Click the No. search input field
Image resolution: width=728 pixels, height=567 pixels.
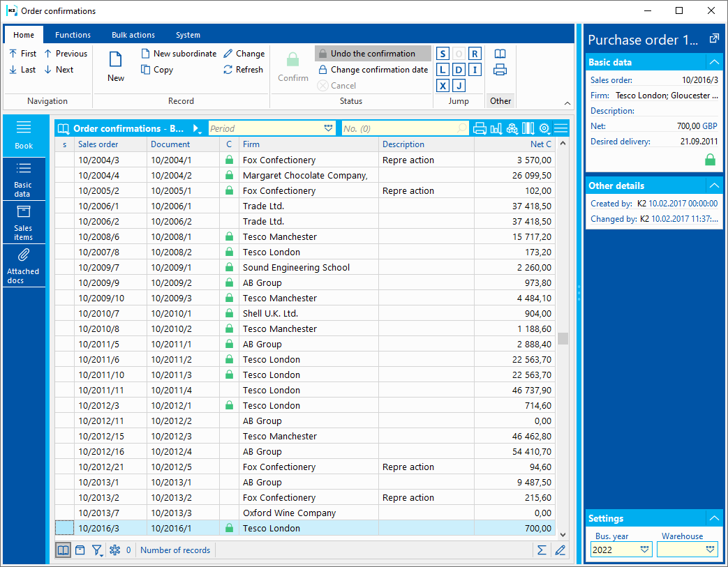click(x=398, y=128)
